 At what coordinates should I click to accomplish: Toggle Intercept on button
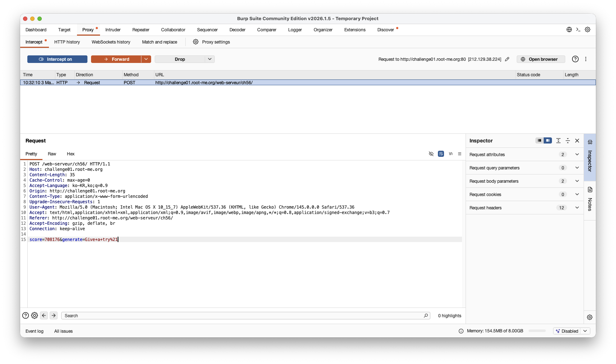coord(57,59)
